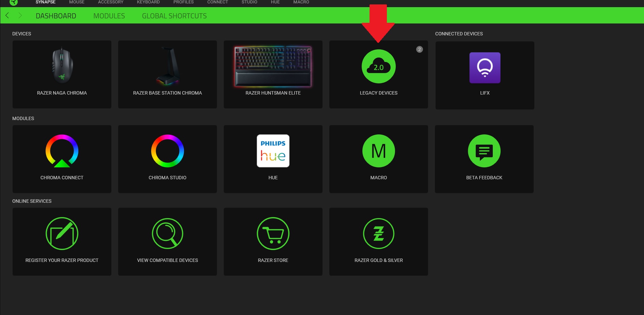Viewport: 644px width, 315px height.
Task: Click the Razer Gold & Silver label
Action: click(379, 260)
